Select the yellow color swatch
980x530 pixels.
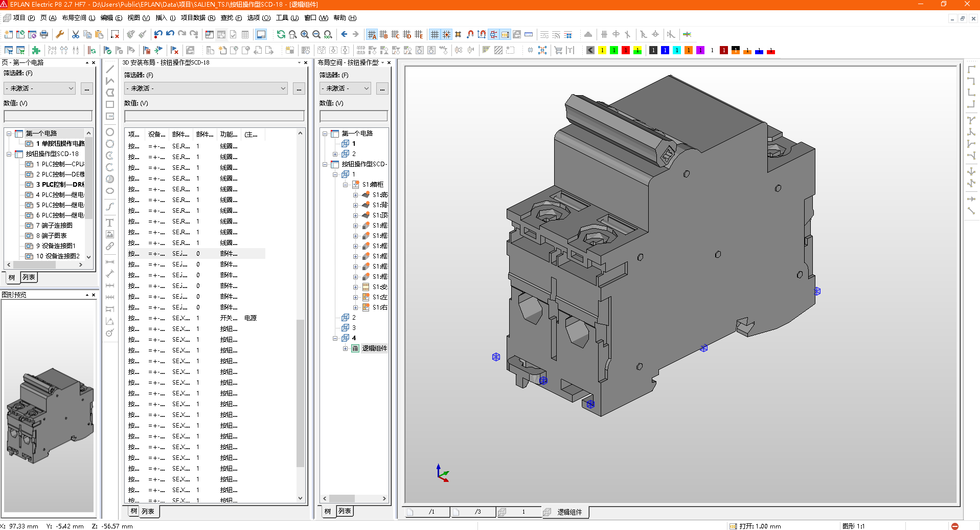pyautogui.click(x=602, y=50)
